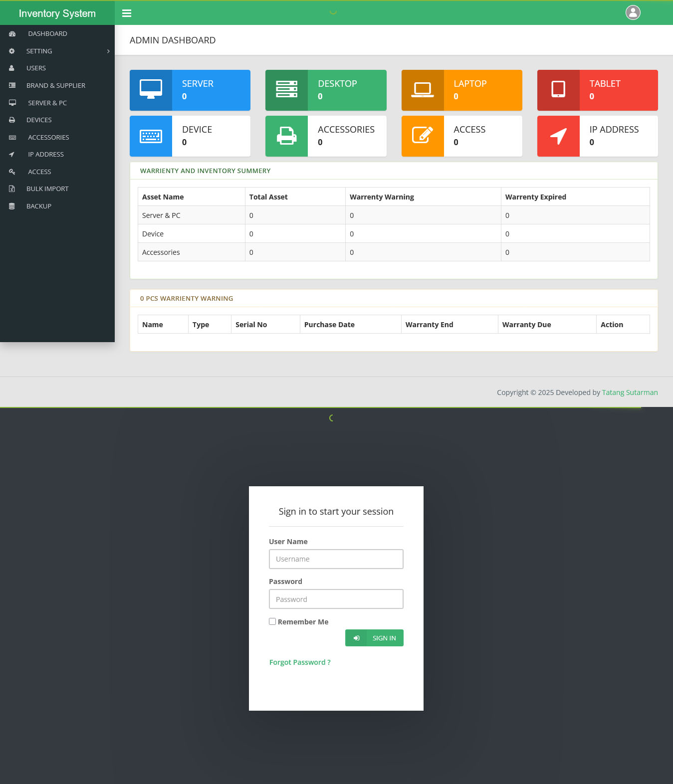Click the Laptop card laptop icon
This screenshot has width=673, height=784.
pos(423,90)
